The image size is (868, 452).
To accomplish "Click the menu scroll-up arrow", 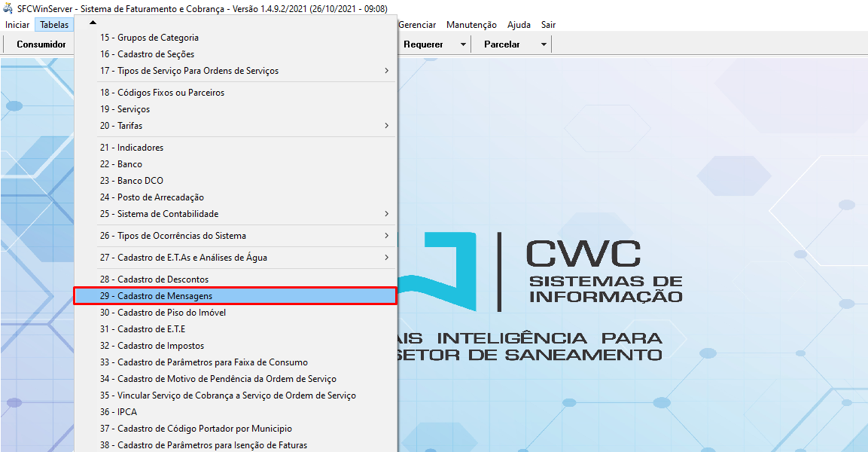I will tap(93, 22).
